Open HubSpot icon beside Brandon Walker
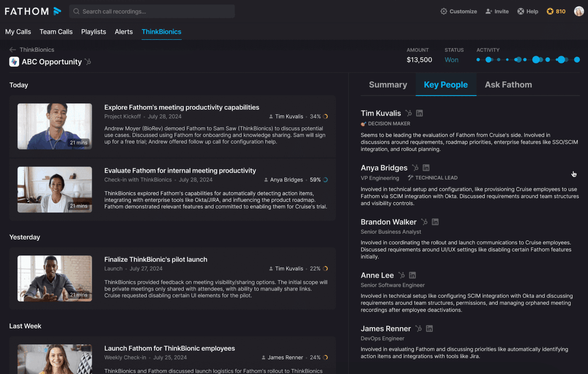The height and width of the screenshot is (374, 588). 424,222
